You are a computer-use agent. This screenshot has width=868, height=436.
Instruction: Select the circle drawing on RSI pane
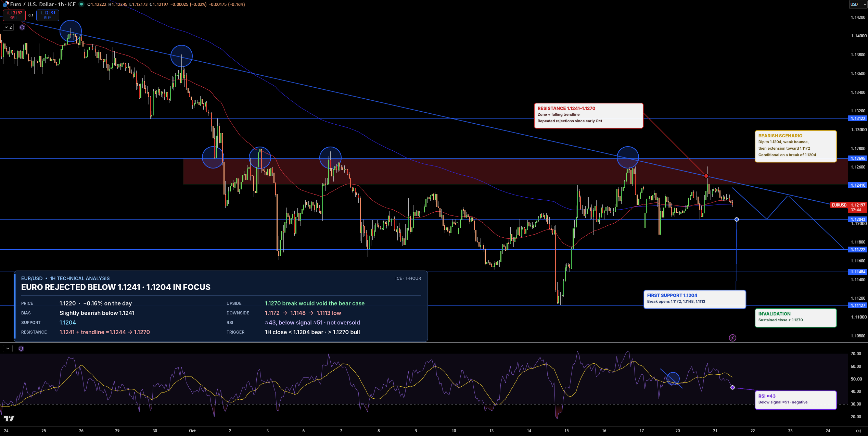point(673,378)
